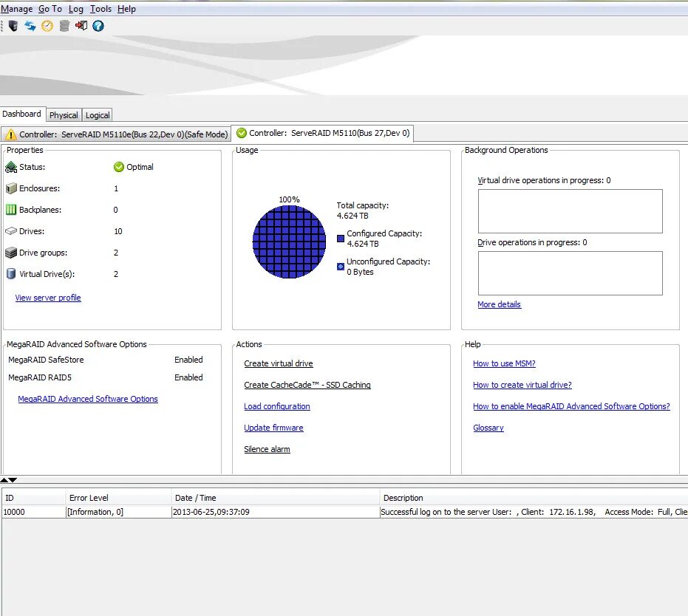Click the Enclosures box icon
This screenshot has width=688, height=616.
[x=11, y=188]
